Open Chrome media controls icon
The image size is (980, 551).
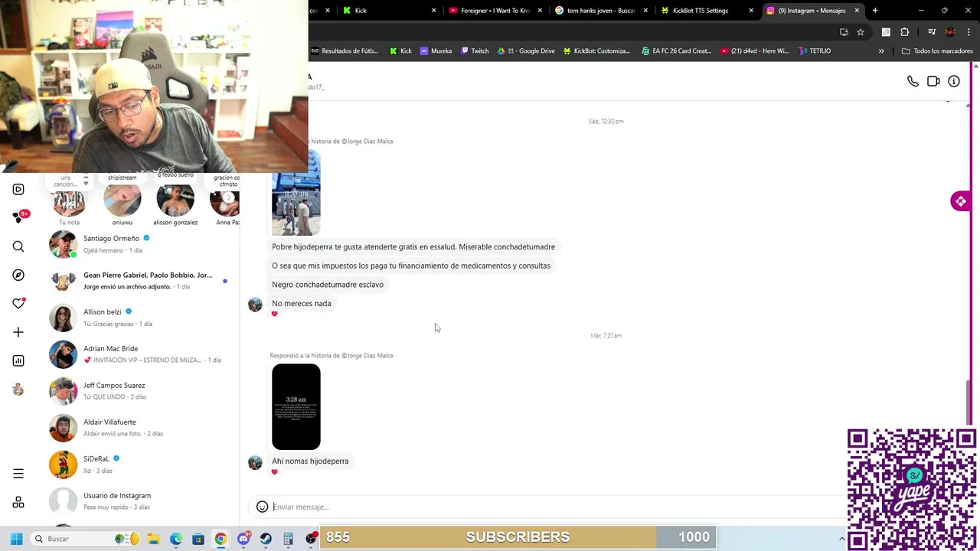tap(932, 32)
